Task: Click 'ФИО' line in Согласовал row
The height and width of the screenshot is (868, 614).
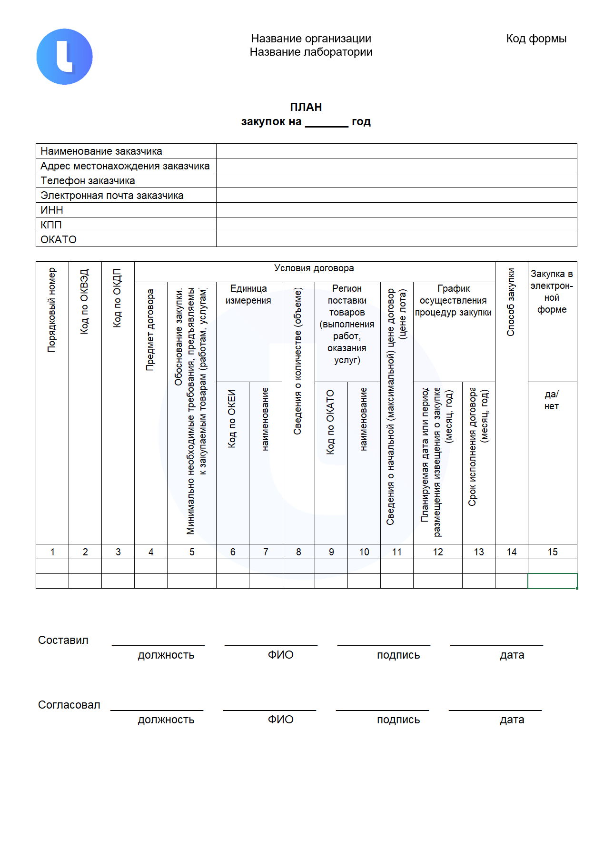Action: (269, 710)
